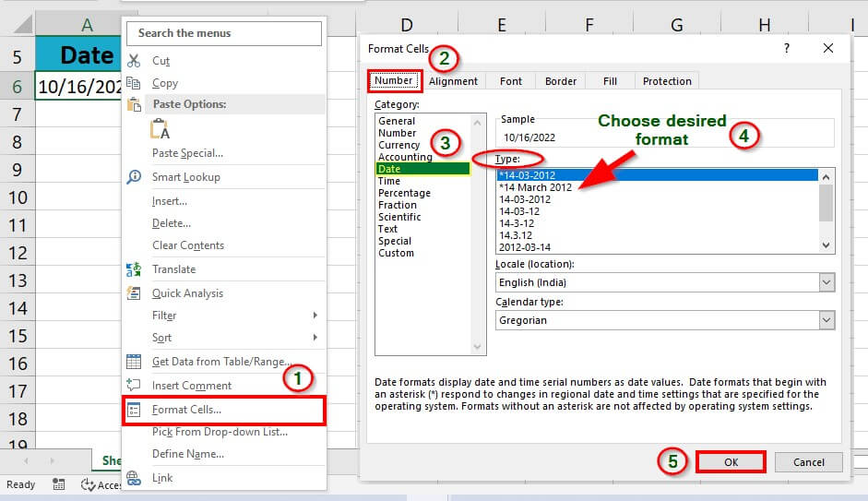Select the 14-03-12 date type

pos(657,211)
